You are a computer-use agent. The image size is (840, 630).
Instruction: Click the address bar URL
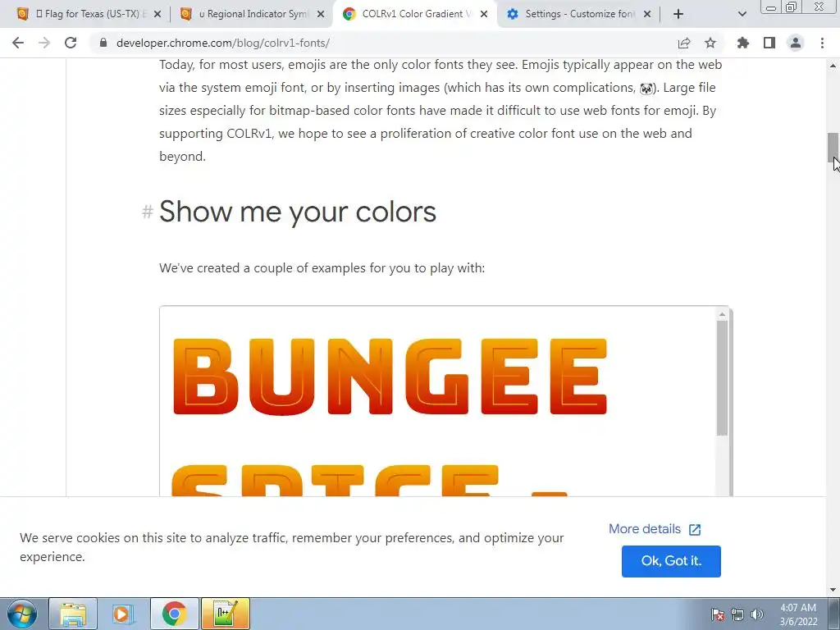coord(223,43)
